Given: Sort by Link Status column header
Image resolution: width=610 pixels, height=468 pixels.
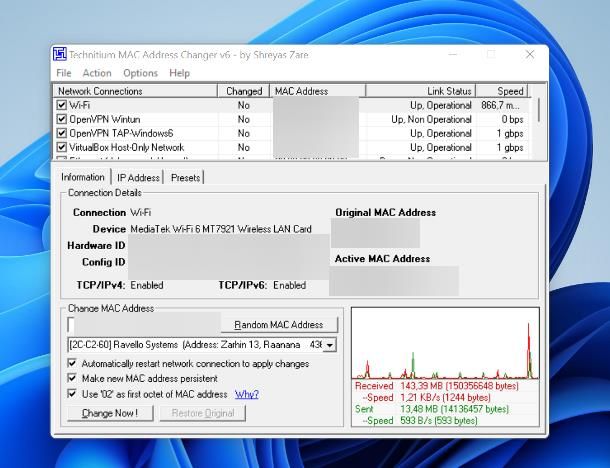Looking at the screenshot, I should coord(421,91).
